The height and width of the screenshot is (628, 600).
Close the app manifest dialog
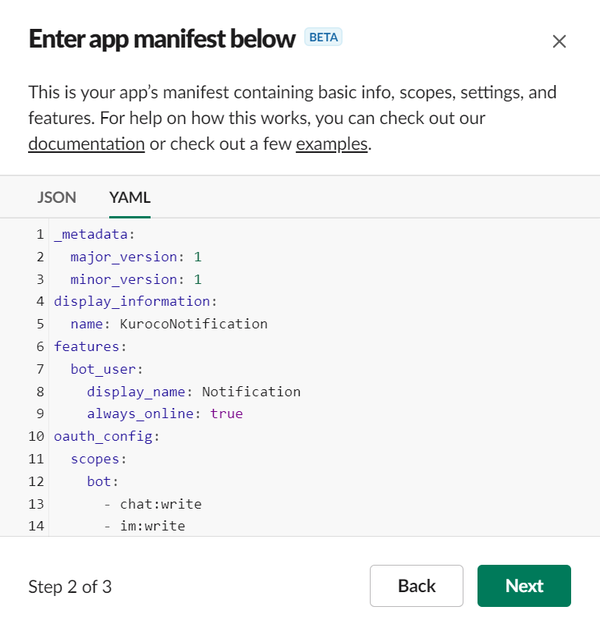click(x=559, y=41)
